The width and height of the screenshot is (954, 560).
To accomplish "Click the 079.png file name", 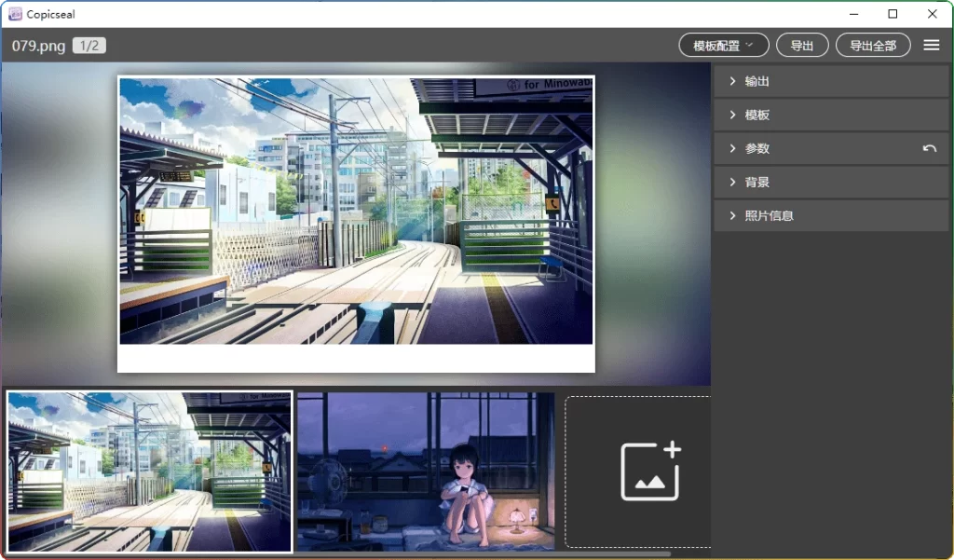I will coord(38,46).
